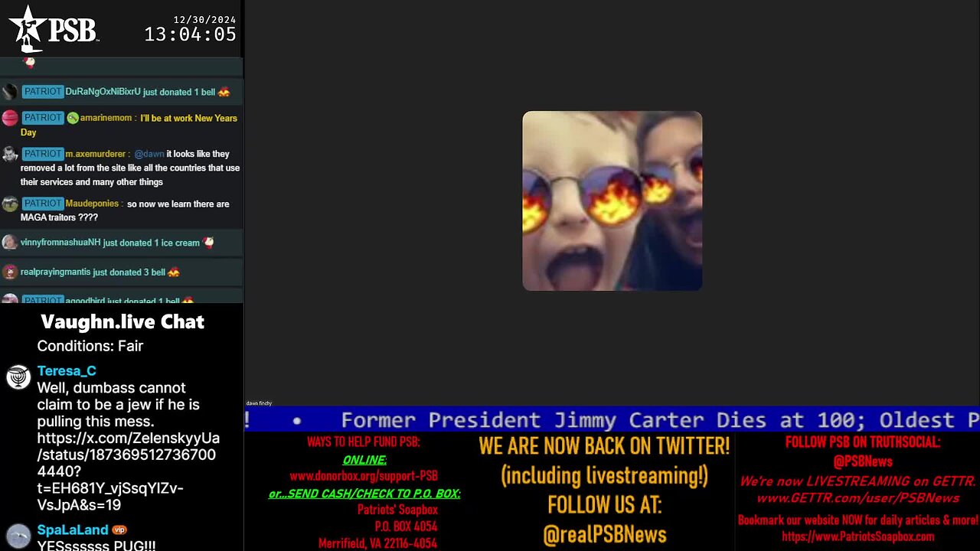Click the Vaughn.live Chat heading

point(122,321)
